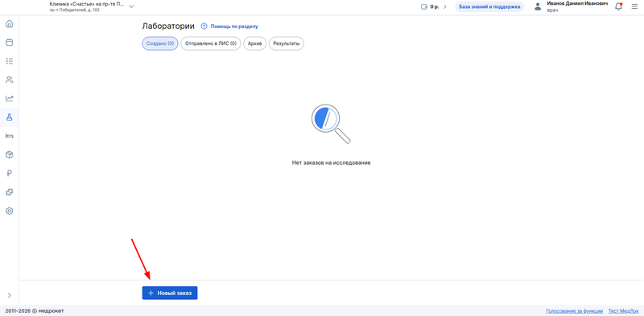Click the Новый заказ button
This screenshot has height=316, width=644.
click(170, 293)
